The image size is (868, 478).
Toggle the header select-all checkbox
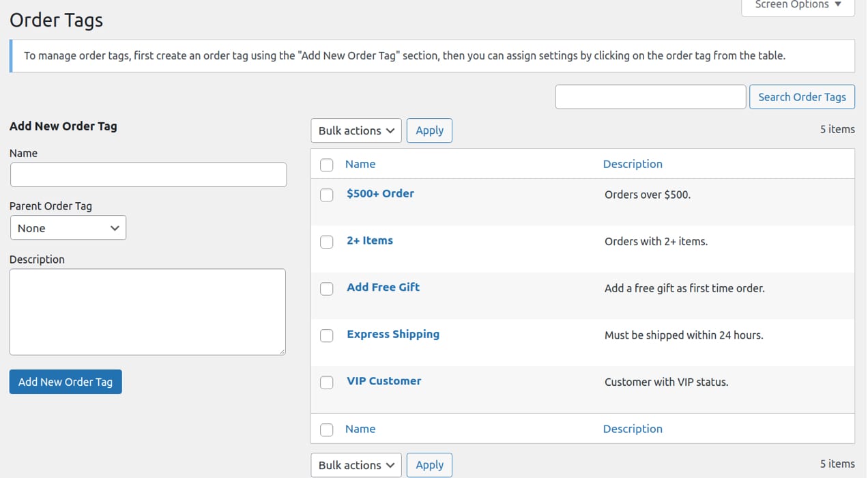click(327, 165)
